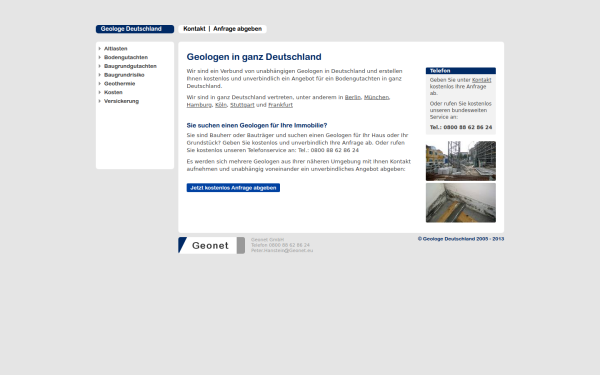Click the bold Tel.: 0800 88 62 86 24 line
Viewport: 600px width, 375px height.
[x=461, y=127]
